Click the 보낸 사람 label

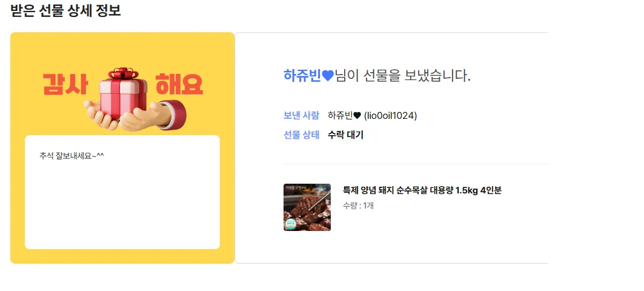click(301, 116)
